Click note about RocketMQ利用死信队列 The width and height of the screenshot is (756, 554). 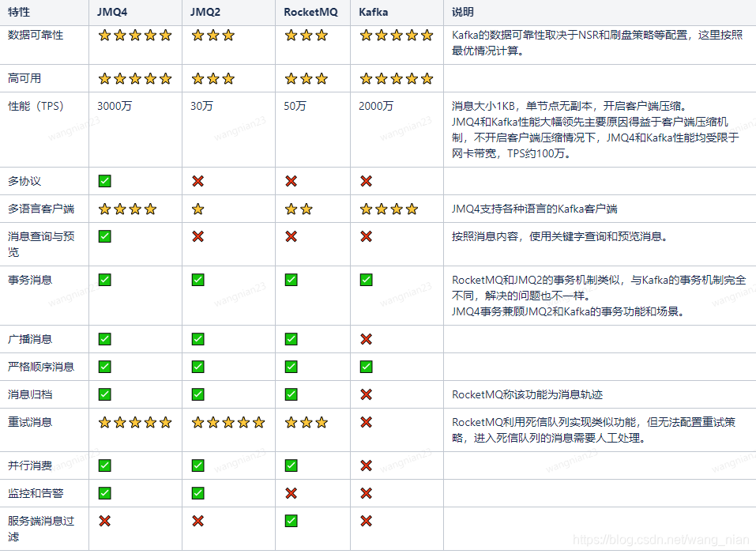point(593,430)
